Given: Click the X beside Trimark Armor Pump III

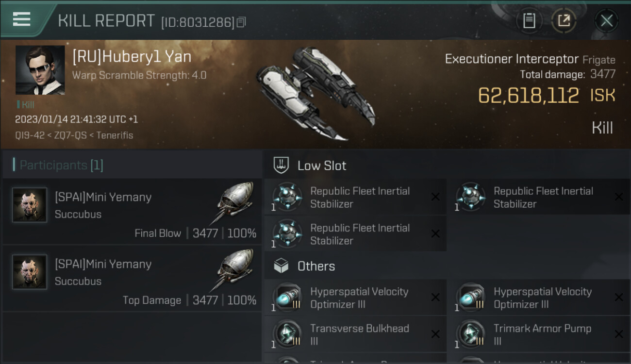Looking at the screenshot, I should coord(619,334).
